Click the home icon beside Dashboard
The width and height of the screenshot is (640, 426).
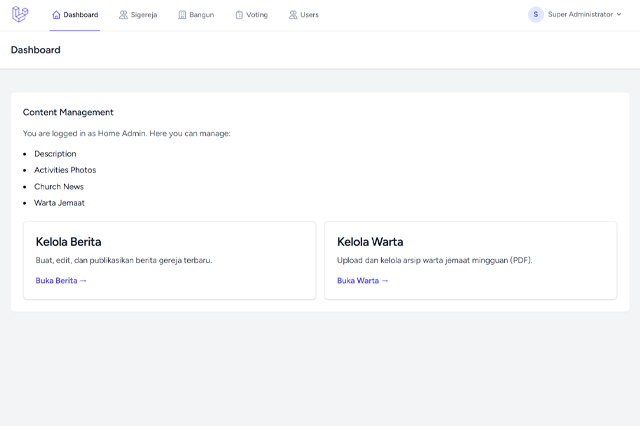tap(56, 15)
